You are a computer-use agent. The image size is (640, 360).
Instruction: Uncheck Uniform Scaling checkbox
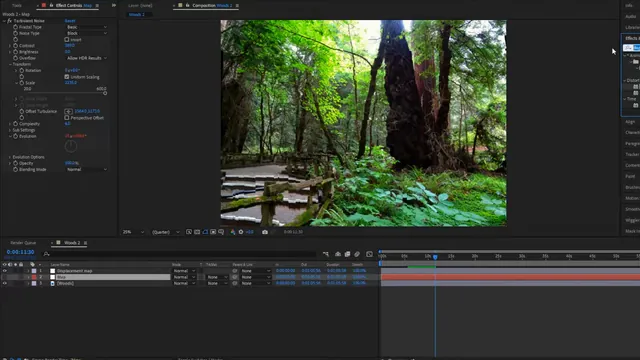pos(67,77)
